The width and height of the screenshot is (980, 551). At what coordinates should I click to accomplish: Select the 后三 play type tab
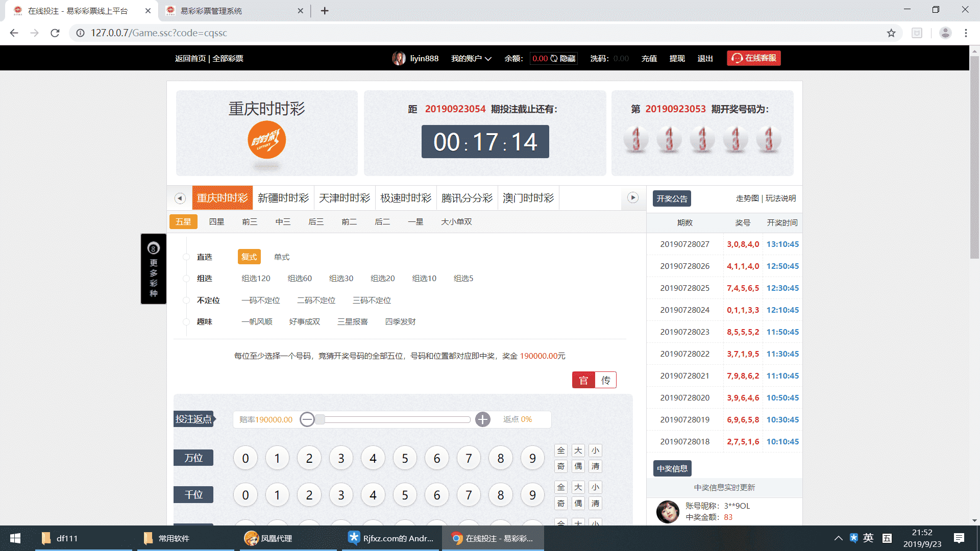316,222
